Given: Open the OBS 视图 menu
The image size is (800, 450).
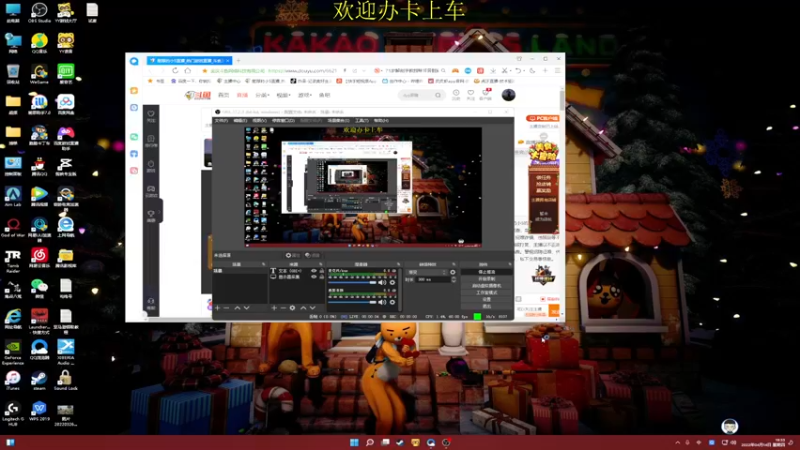Looking at the screenshot, I should click(260, 121).
